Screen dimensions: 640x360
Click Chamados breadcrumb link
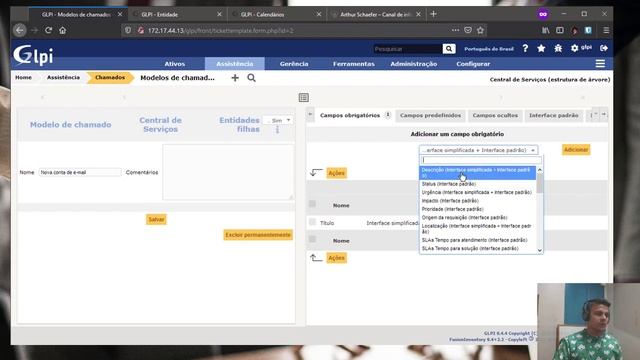pyautogui.click(x=110, y=78)
